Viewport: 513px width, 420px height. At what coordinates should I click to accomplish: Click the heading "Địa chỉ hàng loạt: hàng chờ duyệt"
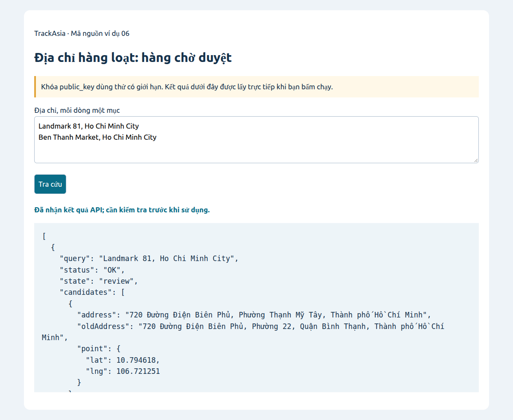click(x=133, y=58)
